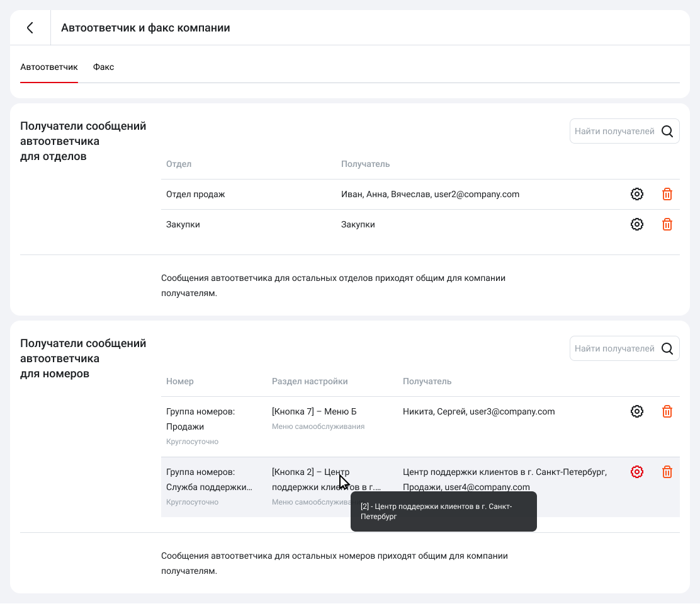Delete the Отдел продаж recipient row
The image size is (700, 611).
point(667,194)
